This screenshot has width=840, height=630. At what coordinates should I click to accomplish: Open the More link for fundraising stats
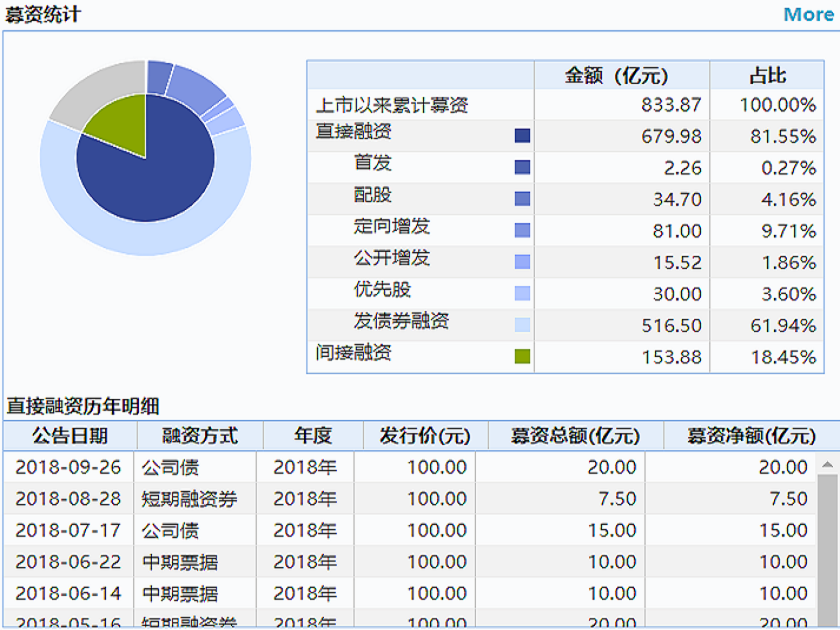coord(808,14)
